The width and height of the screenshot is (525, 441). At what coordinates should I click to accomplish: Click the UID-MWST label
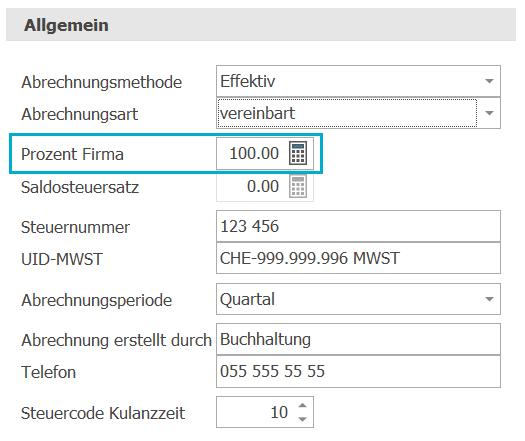pyautogui.click(x=62, y=259)
